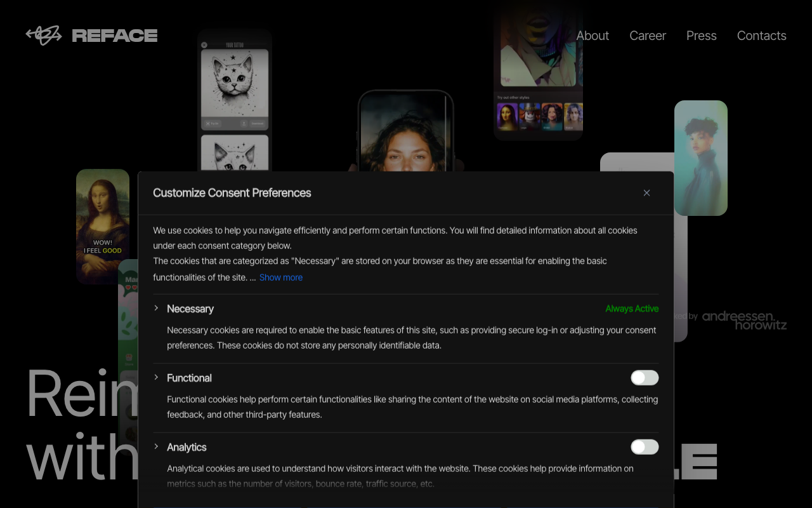The width and height of the screenshot is (812, 508).
Task: Click the andreessen horowitz logo
Action: pyautogui.click(x=743, y=321)
